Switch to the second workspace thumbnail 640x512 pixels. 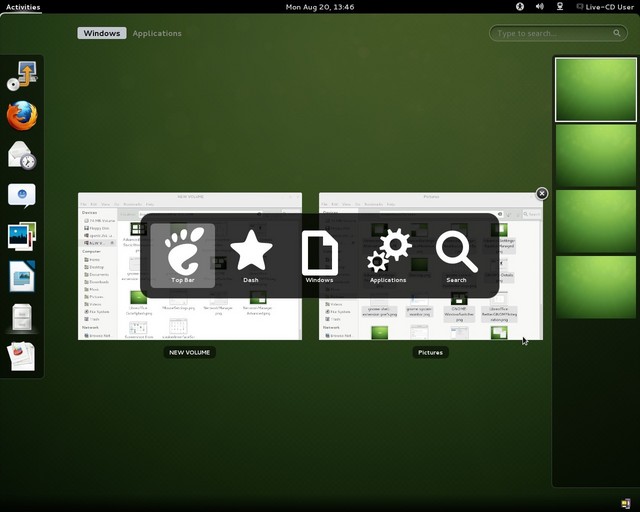coord(596,156)
